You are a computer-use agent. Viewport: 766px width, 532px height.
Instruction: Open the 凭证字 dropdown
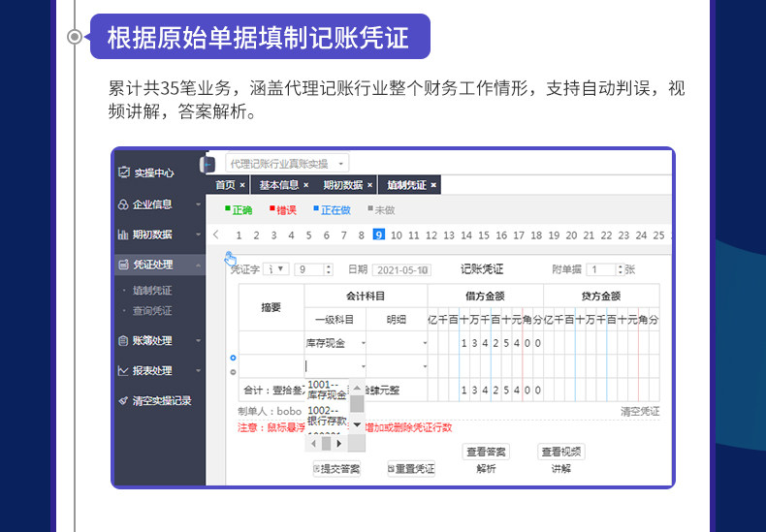pos(276,269)
